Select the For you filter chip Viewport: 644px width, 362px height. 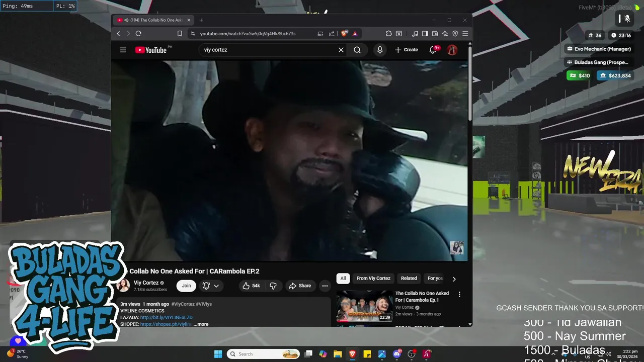point(435,278)
